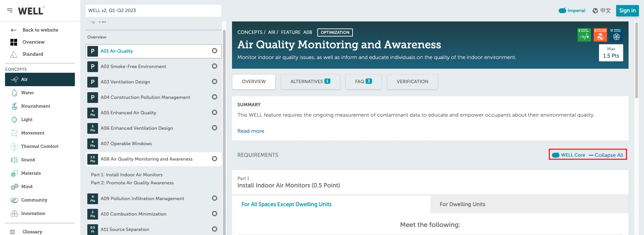Click the globe language icon
This screenshot has height=235, width=644.
pos(595,11)
